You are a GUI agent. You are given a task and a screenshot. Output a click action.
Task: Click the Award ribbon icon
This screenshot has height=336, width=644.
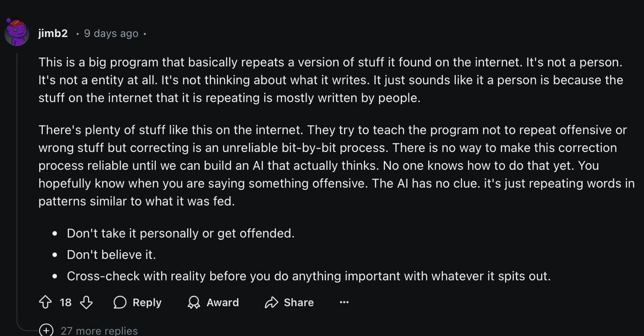point(194,302)
